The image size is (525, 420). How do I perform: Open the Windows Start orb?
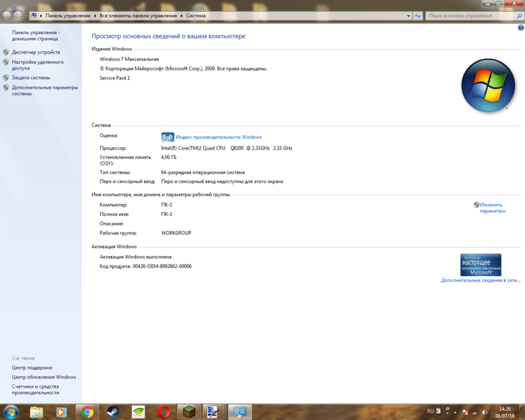tap(10, 412)
